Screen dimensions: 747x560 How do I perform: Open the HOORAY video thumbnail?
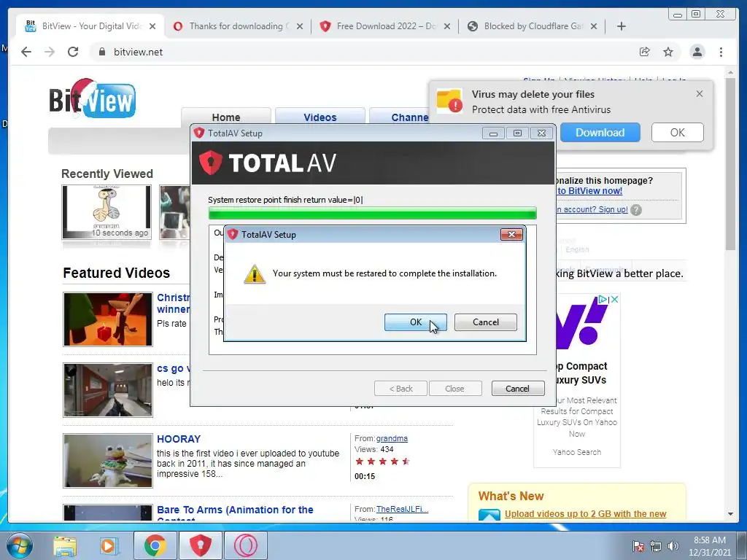tap(108, 461)
